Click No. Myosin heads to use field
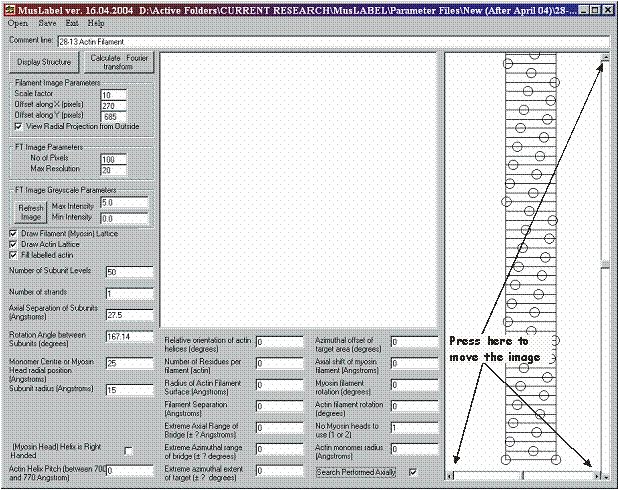 click(x=415, y=428)
